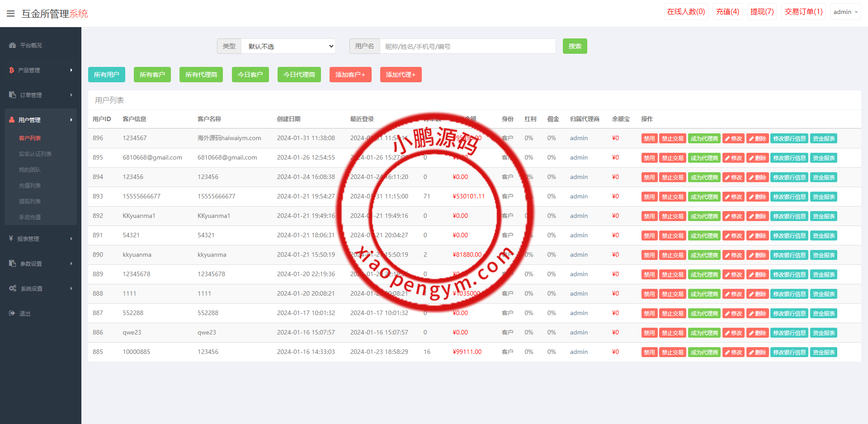Screen dimensions: 868x424
Task: Open 手动充值 in the sidebar
Action: [x=30, y=217]
